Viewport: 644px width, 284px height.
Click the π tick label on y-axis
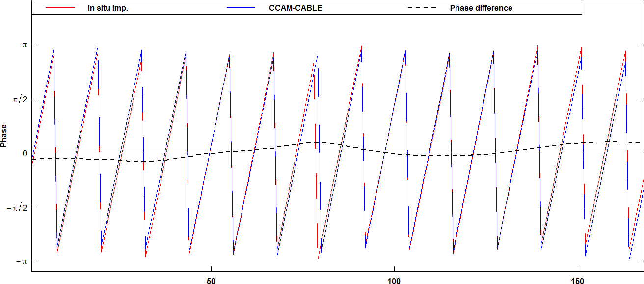[x=24, y=45]
